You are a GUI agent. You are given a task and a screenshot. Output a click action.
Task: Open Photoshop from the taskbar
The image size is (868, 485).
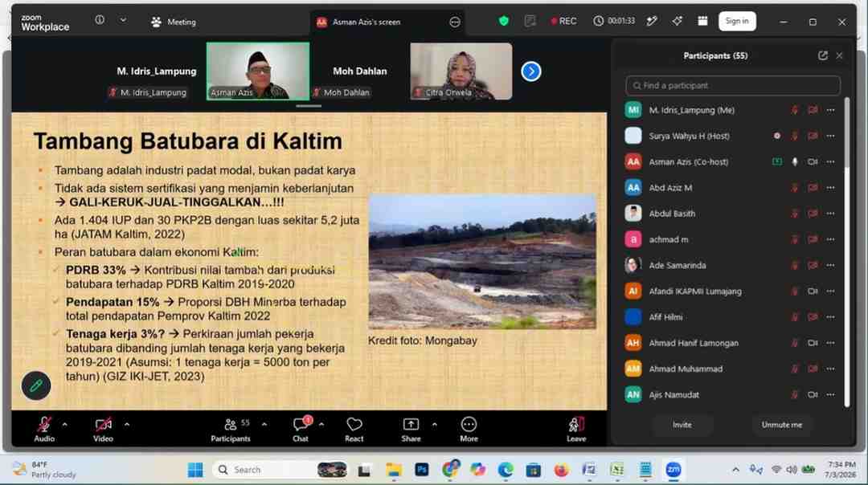(422, 470)
